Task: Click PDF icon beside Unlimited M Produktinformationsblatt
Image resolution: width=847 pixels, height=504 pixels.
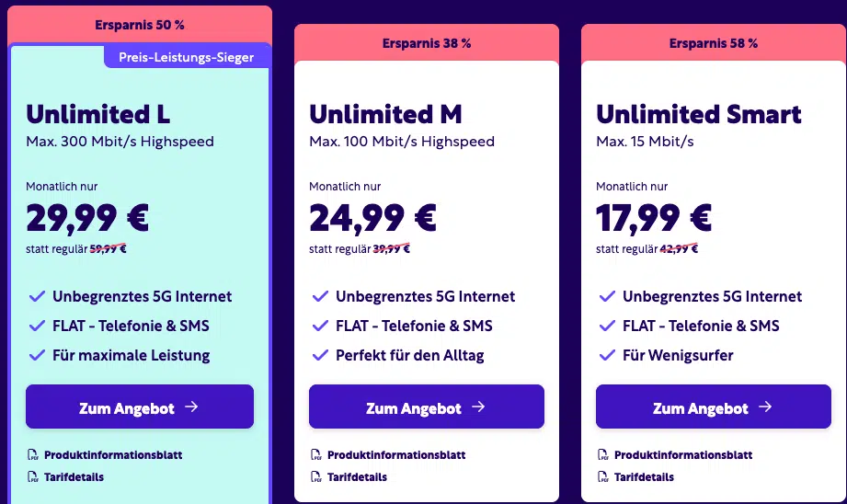Action: click(316, 455)
